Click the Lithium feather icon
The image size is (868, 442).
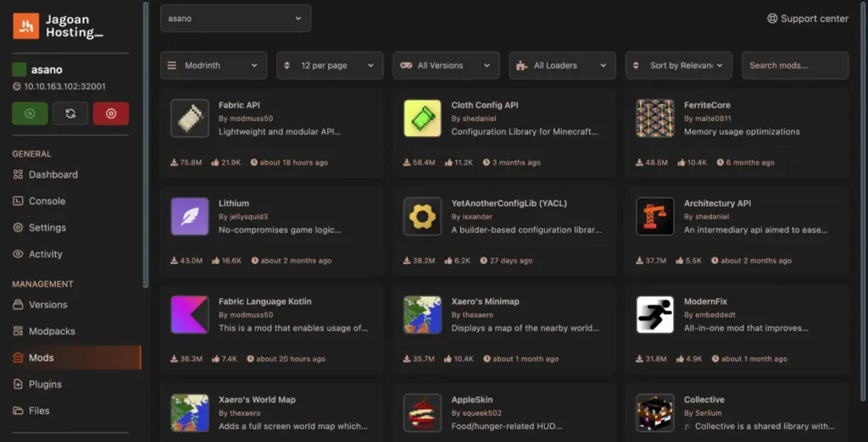click(x=190, y=216)
